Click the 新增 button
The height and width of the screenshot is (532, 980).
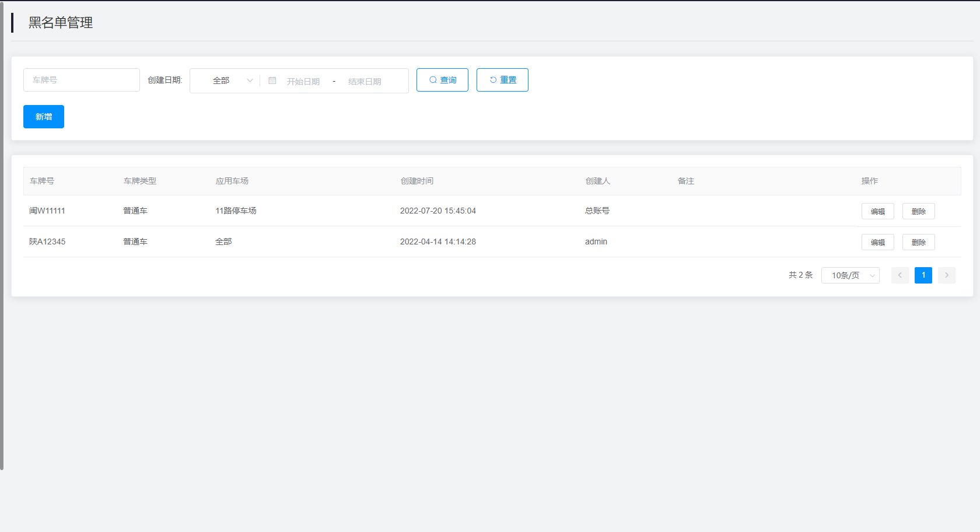click(x=44, y=117)
